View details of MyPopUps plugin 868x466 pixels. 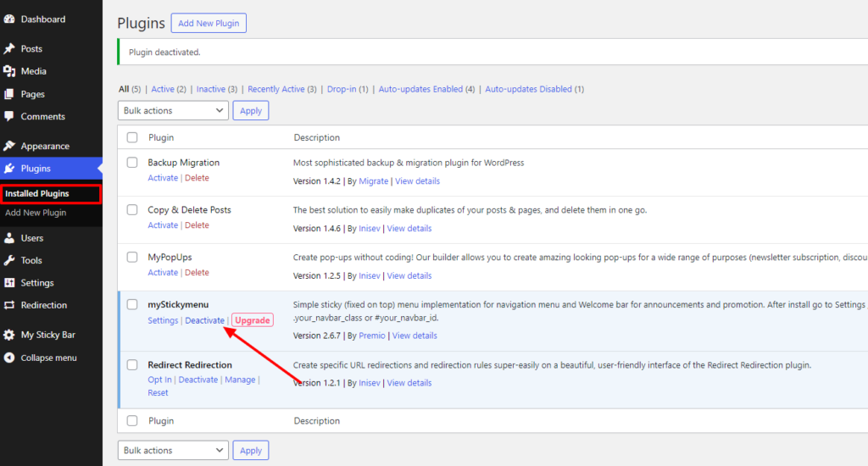[x=409, y=275]
